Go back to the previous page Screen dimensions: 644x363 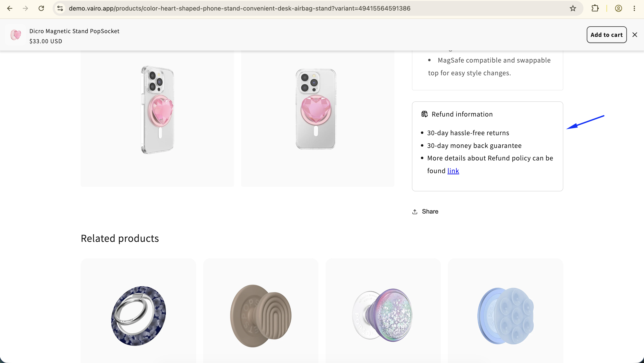9,8
